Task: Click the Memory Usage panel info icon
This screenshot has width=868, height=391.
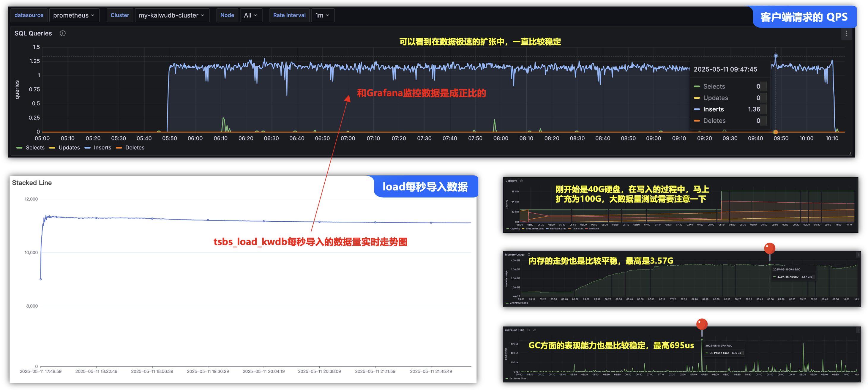Action: [529, 255]
